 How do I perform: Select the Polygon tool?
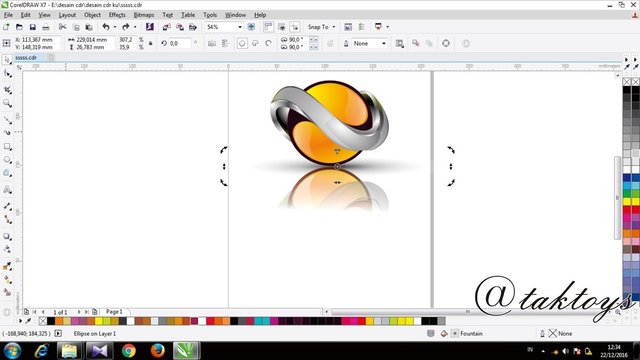pos(7,173)
